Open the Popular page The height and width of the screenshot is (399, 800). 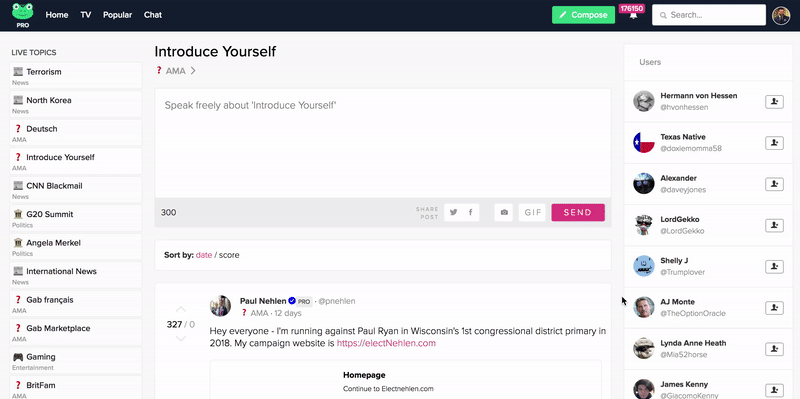tap(117, 15)
